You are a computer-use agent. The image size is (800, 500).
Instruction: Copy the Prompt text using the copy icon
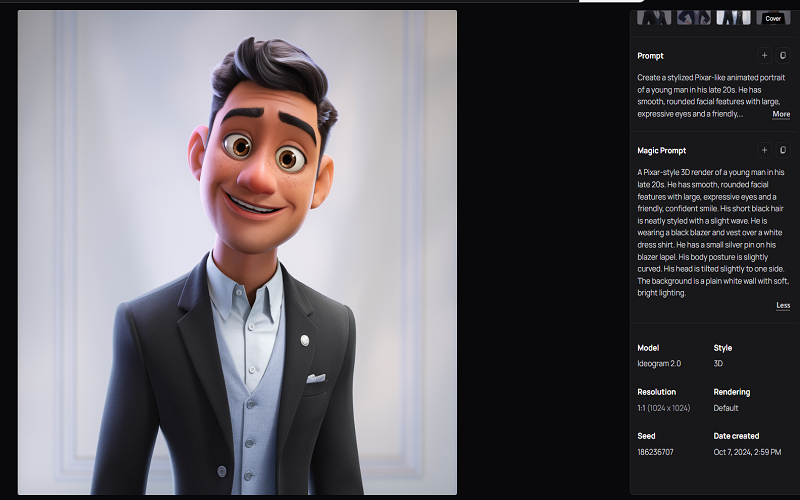click(783, 56)
